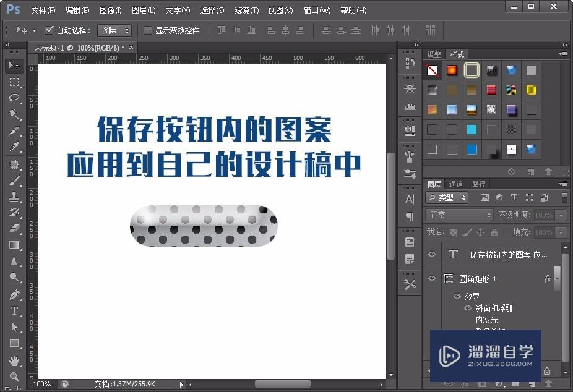The image size is (573, 392).
Task: Toggle lock transparent pixels
Action: click(453, 232)
